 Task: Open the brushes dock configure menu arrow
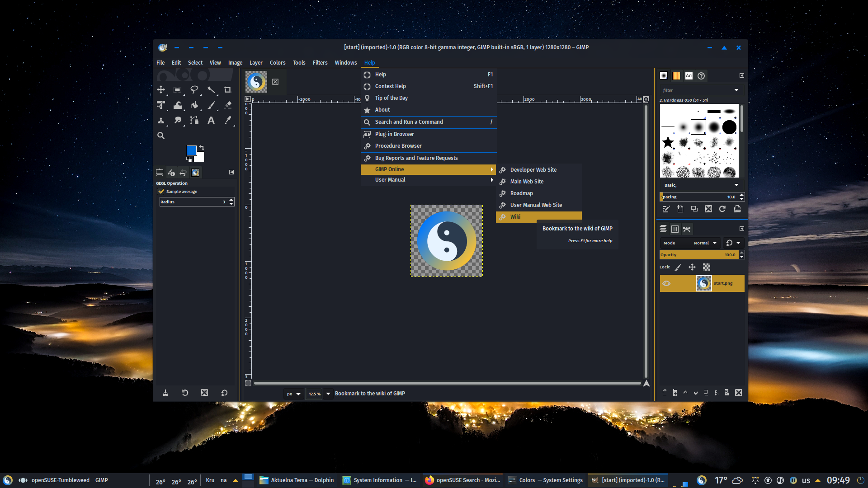click(742, 76)
